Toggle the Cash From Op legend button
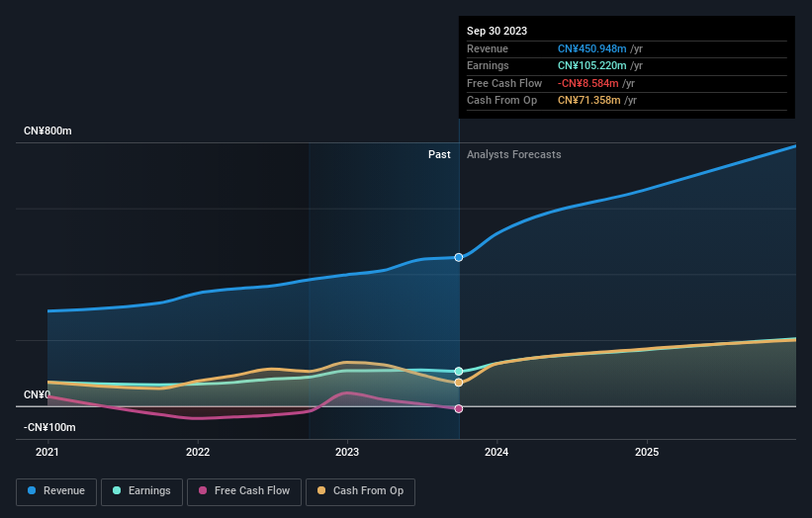 (x=360, y=491)
